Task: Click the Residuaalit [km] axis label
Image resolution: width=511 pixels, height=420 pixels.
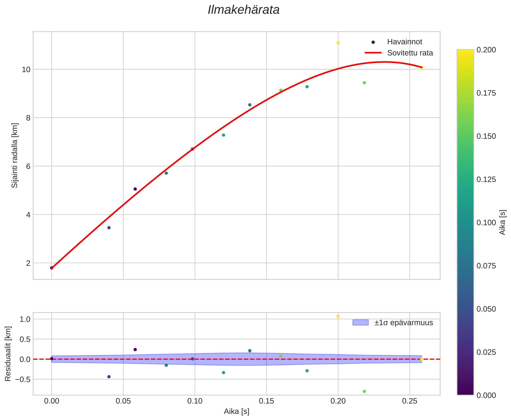Action: (x=8, y=354)
